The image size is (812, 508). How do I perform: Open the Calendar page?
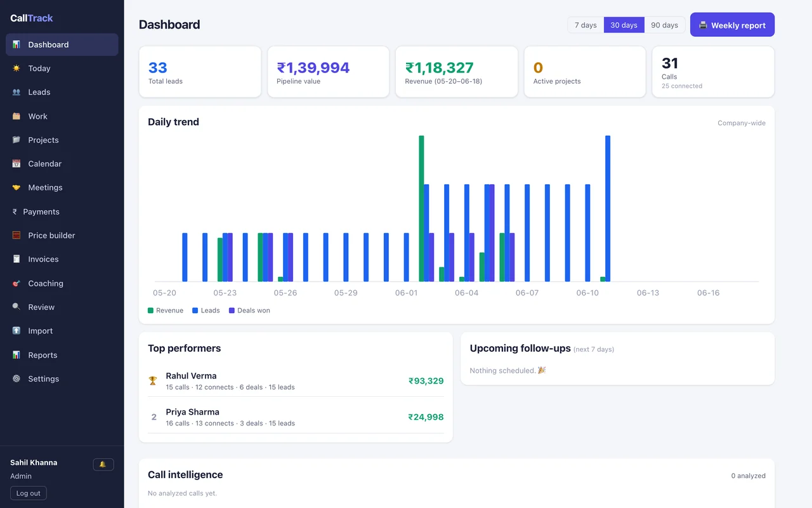(62, 164)
